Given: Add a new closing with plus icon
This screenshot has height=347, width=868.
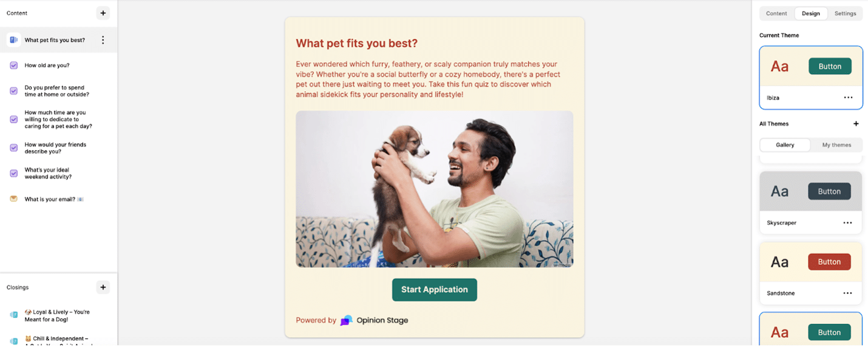Looking at the screenshot, I should click(103, 287).
